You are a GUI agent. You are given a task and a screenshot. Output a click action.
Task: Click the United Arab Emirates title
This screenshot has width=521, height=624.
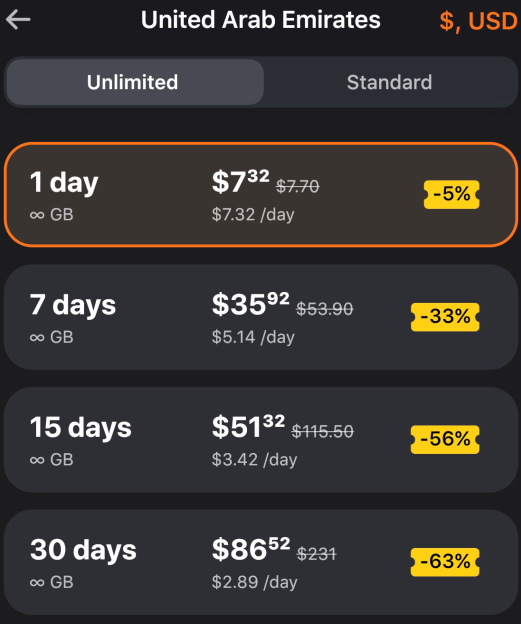pos(261,20)
